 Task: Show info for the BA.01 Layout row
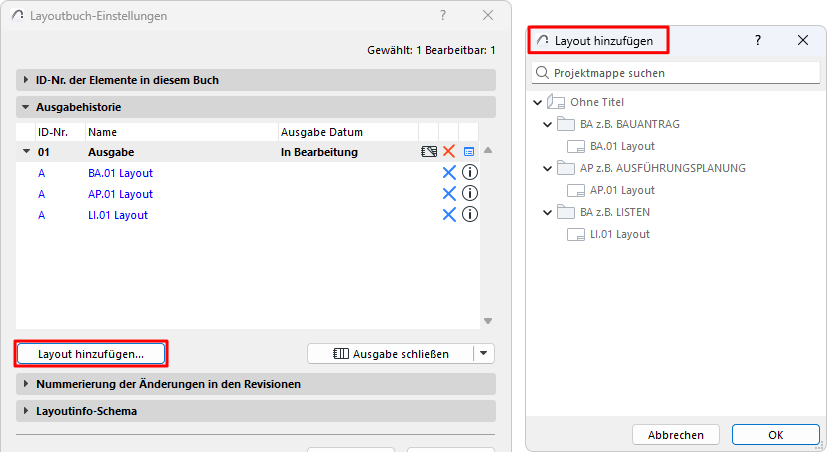[x=469, y=173]
